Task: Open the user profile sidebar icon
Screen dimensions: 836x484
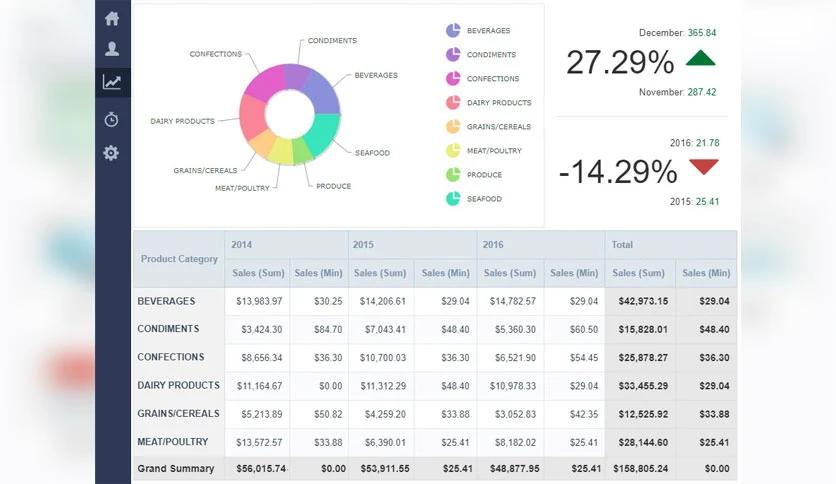Action: pyautogui.click(x=112, y=49)
